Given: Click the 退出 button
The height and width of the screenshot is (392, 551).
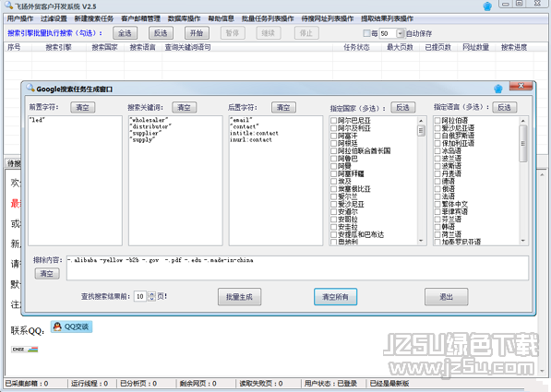Looking at the screenshot, I should pos(447,297).
